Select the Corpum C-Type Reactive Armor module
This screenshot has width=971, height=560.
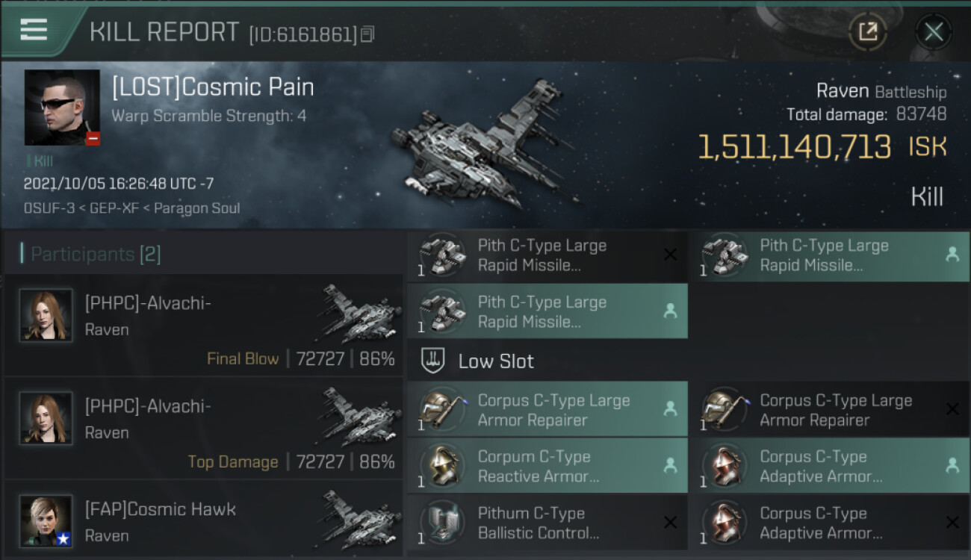tap(547, 466)
